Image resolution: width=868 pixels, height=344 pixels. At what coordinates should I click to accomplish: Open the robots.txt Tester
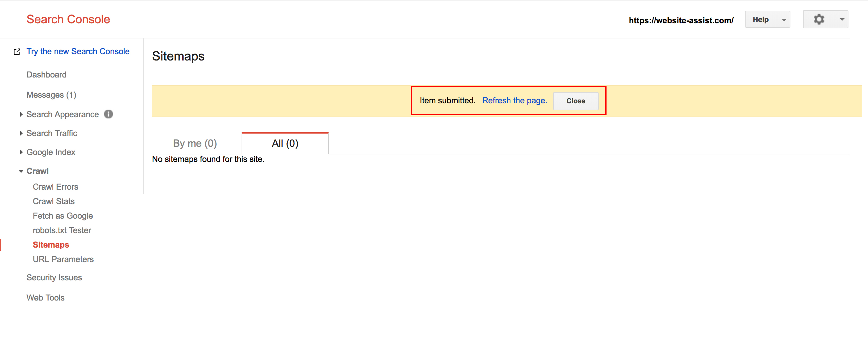click(62, 230)
